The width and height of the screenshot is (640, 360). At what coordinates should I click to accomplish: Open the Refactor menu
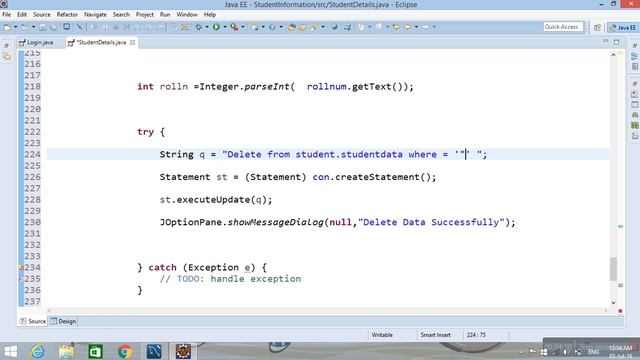pyautogui.click(x=67, y=14)
